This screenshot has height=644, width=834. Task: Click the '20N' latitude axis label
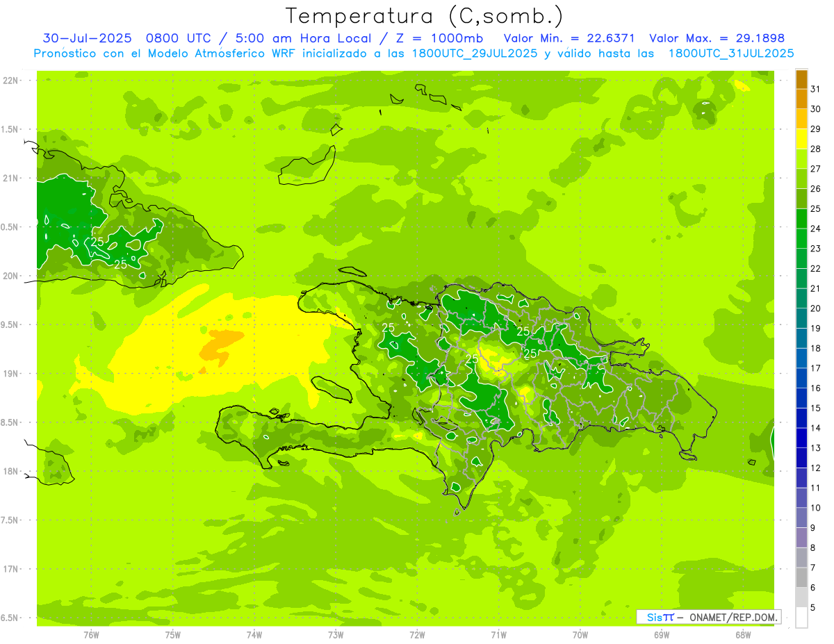(x=11, y=276)
